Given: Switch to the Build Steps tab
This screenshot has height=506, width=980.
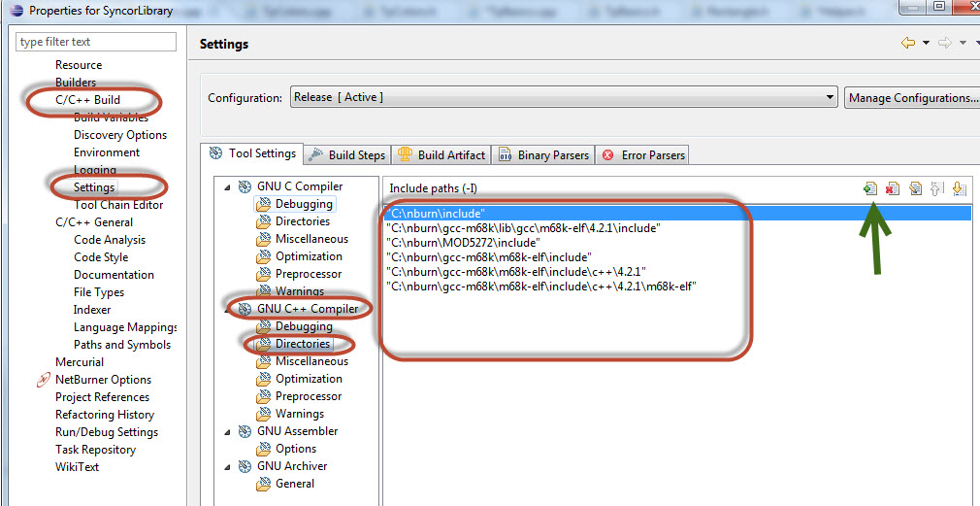Looking at the screenshot, I should point(348,155).
